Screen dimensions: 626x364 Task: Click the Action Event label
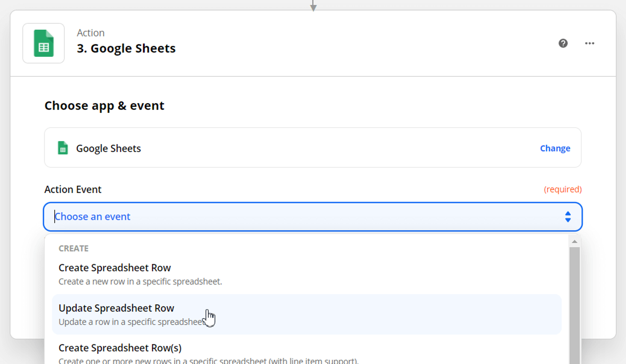[73, 189]
